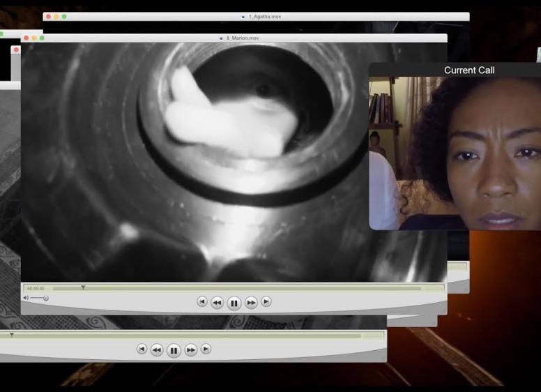This screenshot has height=392, width=541.
Task: Zoom the 8_Marion.mov window with green button
Action: tap(42, 38)
